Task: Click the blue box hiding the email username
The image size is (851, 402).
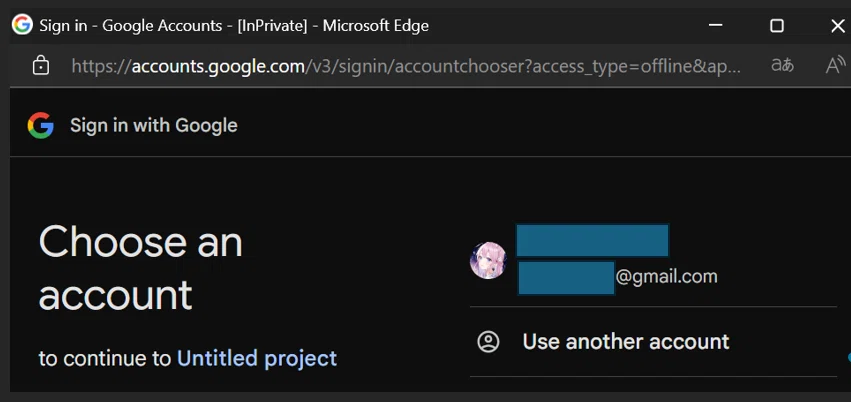Action: tap(566, 278)
